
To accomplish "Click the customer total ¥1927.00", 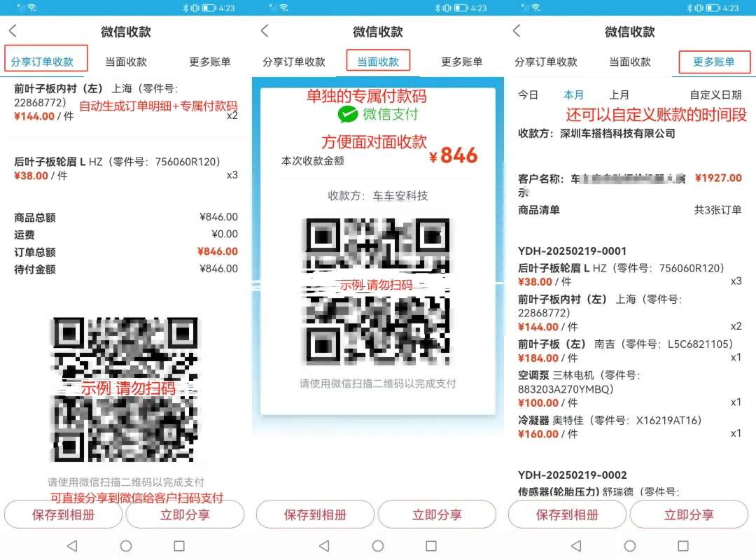I will pyautogui.click(x=718, y=178).
